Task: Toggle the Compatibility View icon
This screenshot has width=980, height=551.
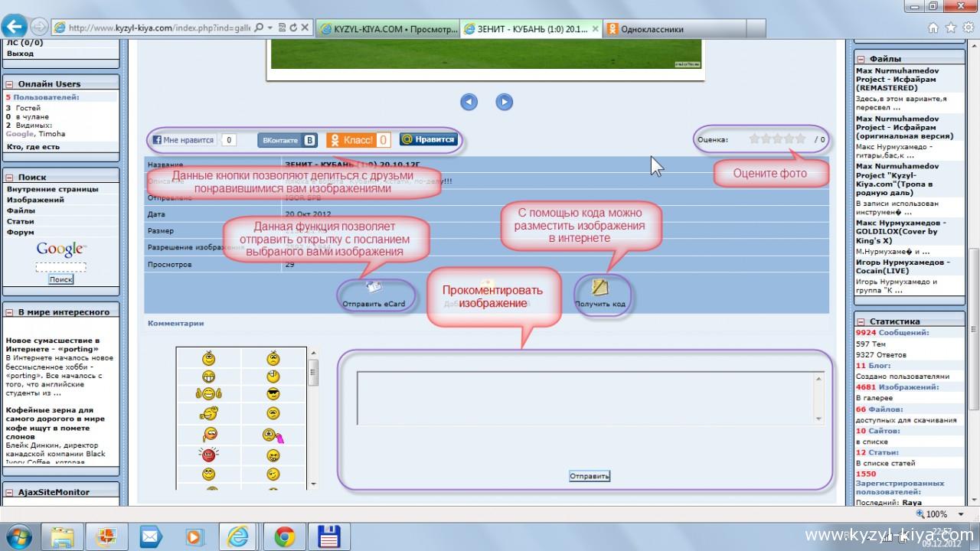Action: pos(282,28)
